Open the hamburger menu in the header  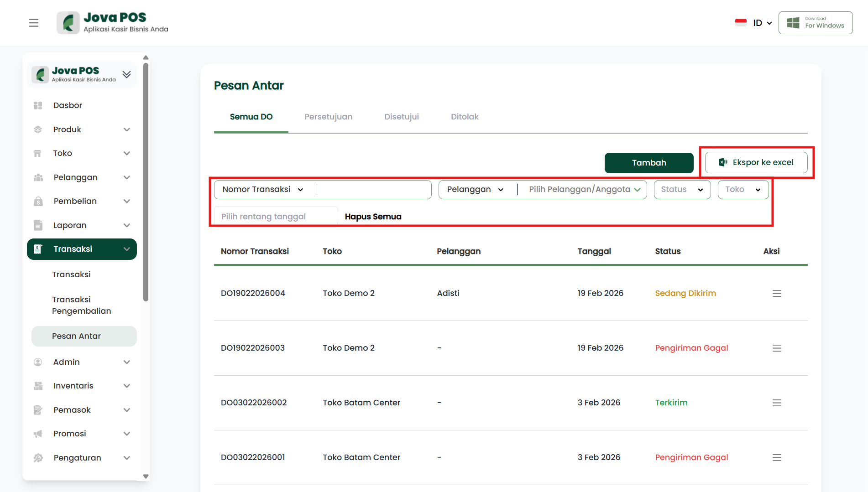(x=34, y=23)
